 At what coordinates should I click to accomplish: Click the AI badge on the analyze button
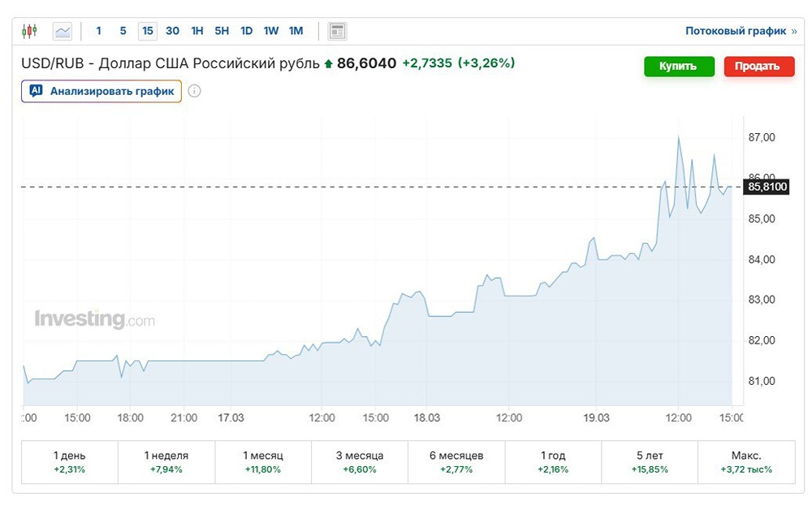(36, 91)
